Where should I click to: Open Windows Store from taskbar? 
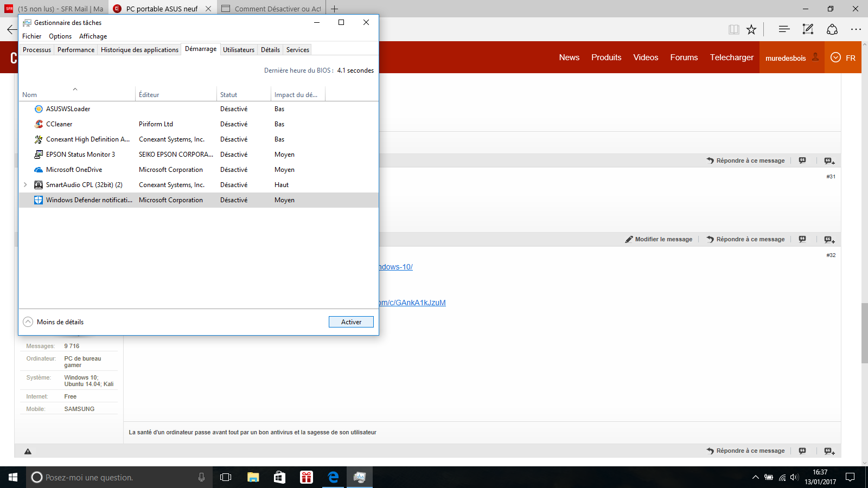pyautogui.click(x=279, y=477)
